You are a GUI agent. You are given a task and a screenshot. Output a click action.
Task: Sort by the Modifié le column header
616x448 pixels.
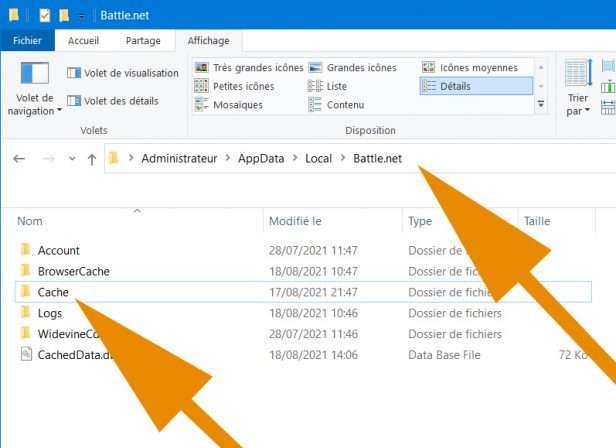click(295, 221)
